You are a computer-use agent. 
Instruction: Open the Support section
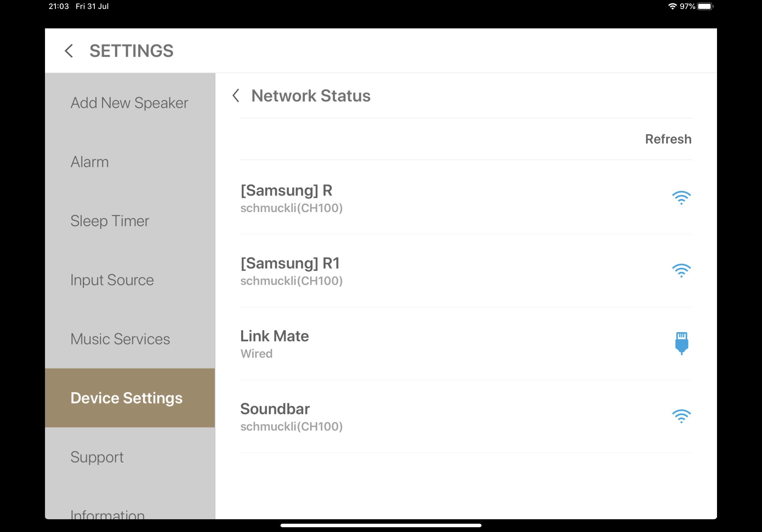pos(97,457)
